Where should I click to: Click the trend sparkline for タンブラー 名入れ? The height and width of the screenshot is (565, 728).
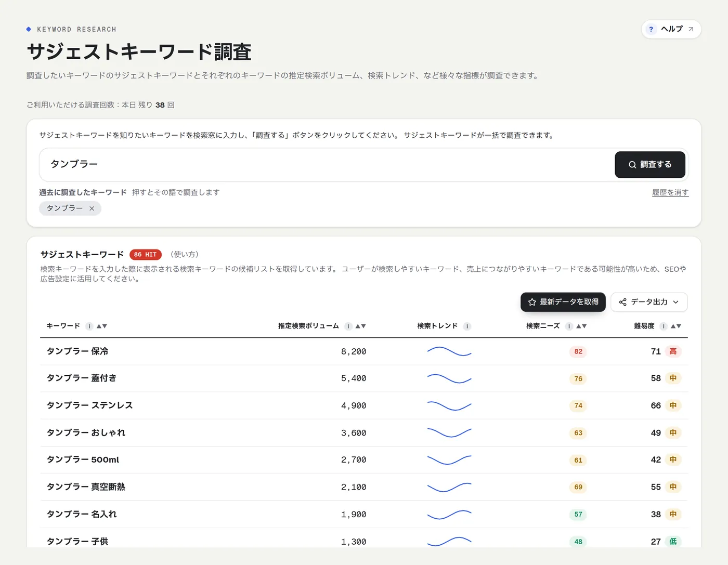(449, 515)
